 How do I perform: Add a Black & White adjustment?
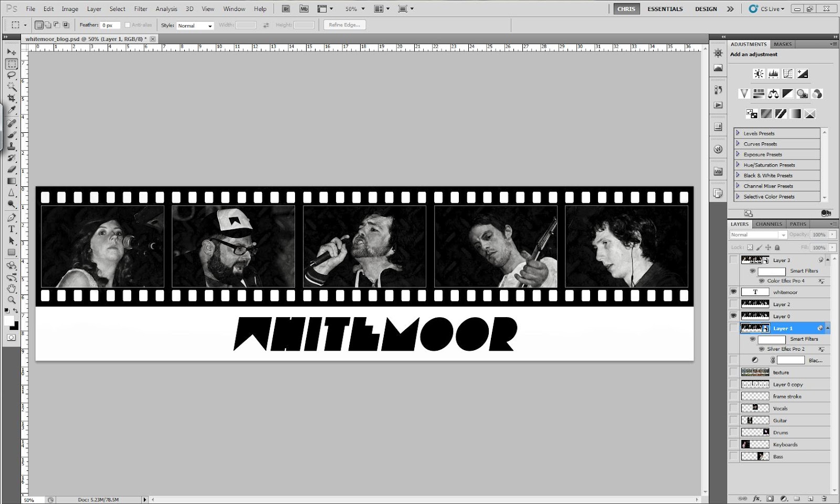[787, 93]
